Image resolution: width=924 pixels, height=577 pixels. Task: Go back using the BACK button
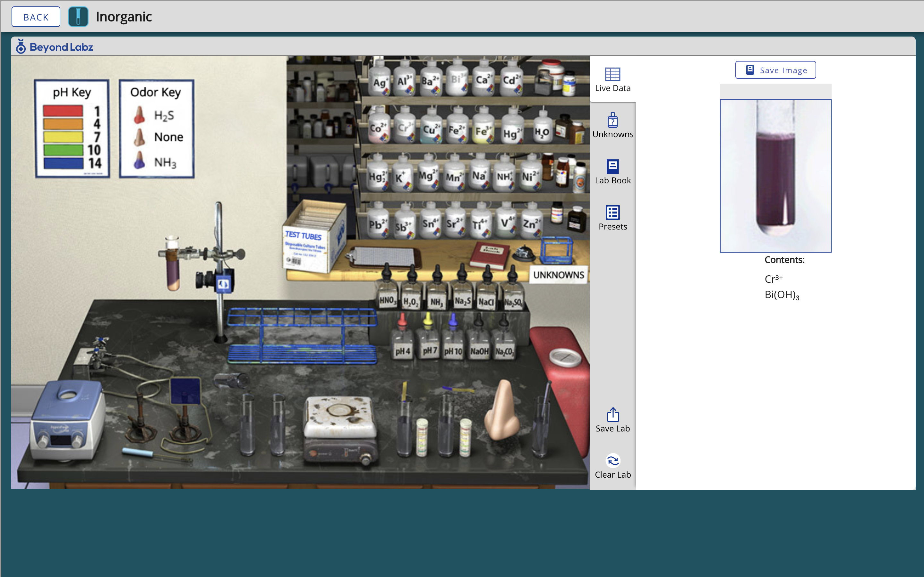click(x=36, y=17)
